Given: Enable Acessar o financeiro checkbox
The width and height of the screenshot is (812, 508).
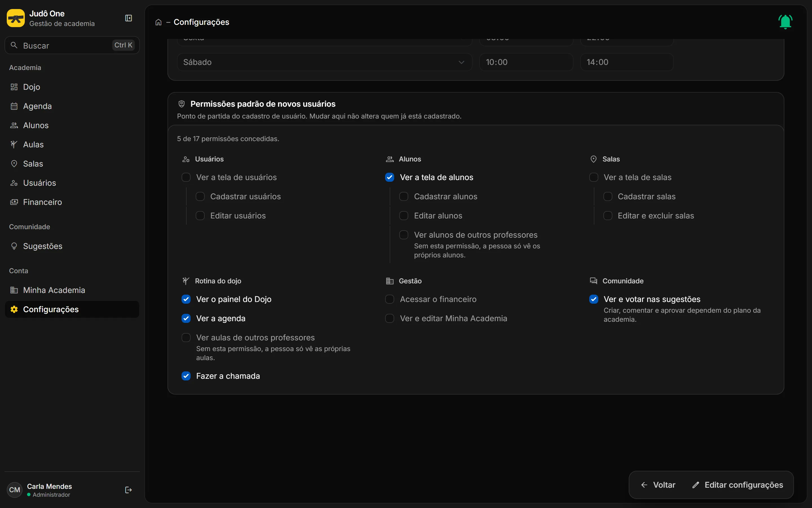Looking at the screenshot, I should pos(390,299).
